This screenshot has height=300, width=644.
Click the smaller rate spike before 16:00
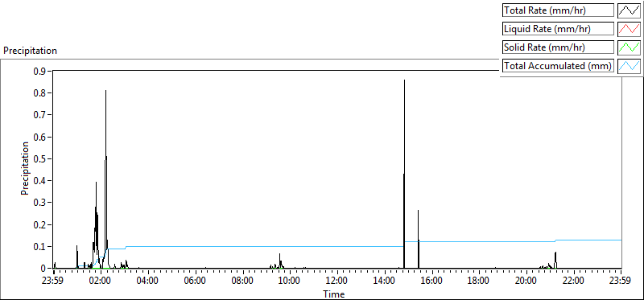coord(418,238)
